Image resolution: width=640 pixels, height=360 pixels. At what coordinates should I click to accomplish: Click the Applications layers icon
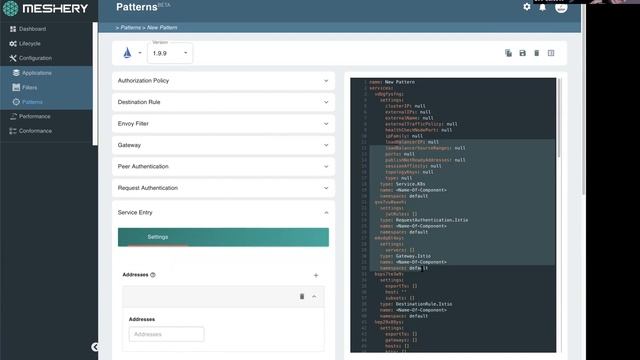[16, 73]
